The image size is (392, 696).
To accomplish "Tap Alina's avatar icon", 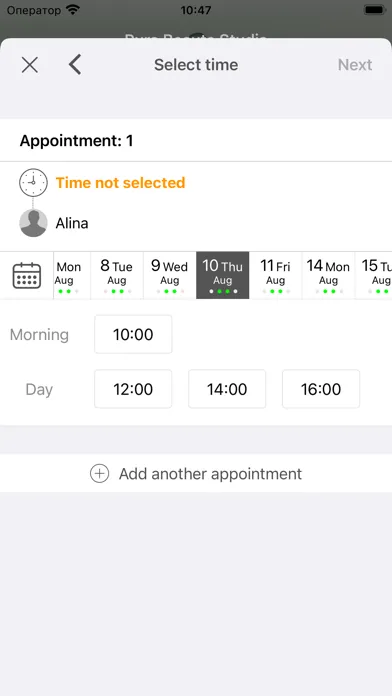I will [x=33, y=223].
